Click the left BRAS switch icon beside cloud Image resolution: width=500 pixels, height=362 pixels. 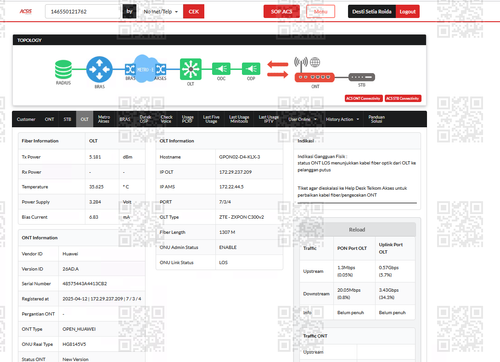130,69
